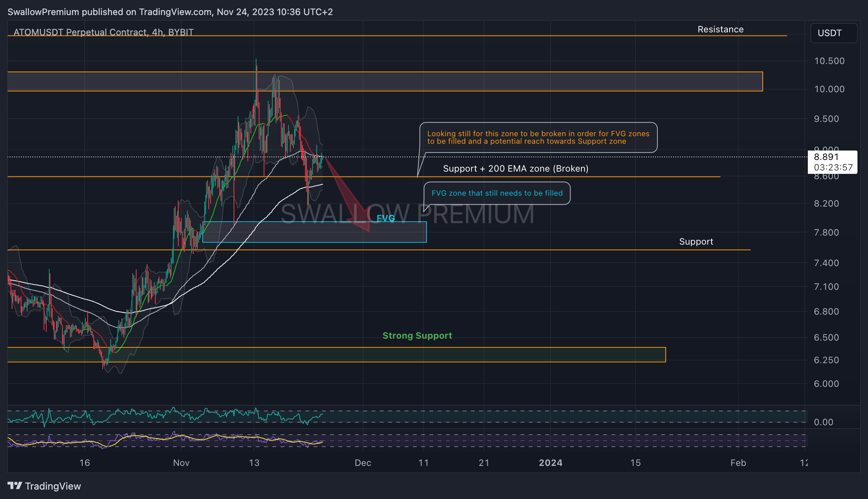Viewport: 868px width, 499px height.
Task: Click the orange 'Looking still for this zone' callout
Action: click(x=538, y=137)
